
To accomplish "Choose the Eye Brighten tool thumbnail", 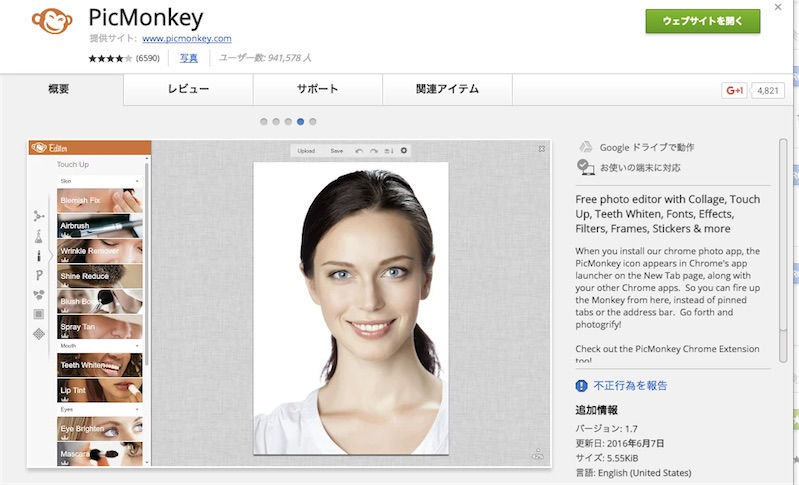I will 100,428.
